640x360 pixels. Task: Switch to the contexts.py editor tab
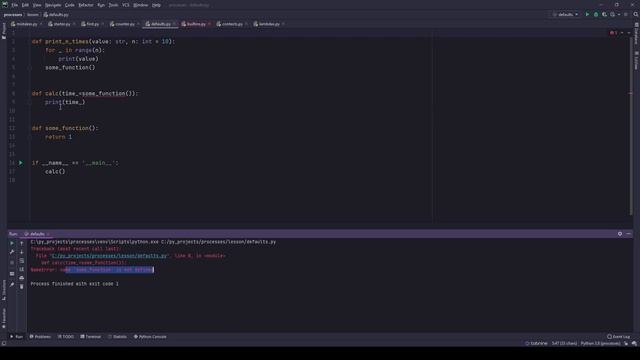pyautogui.click(x=232, y=24)
